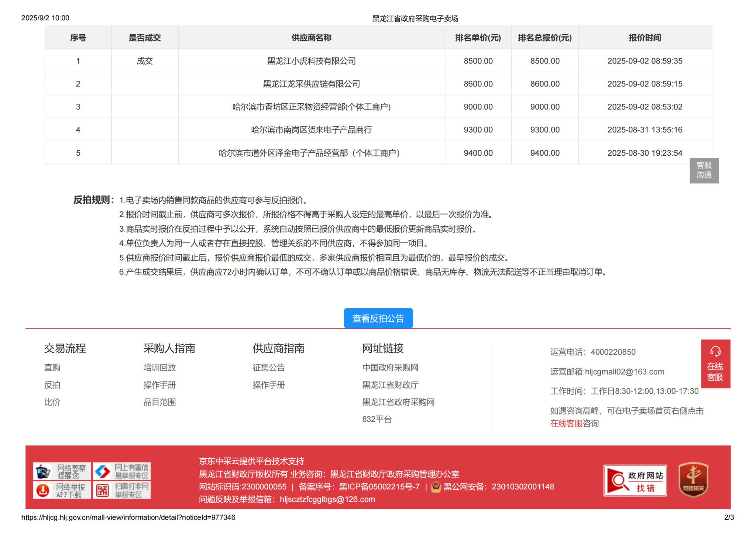Open 品目范围 under 采购人指南
Screen dimensions: 756x534
click(159, 402)
